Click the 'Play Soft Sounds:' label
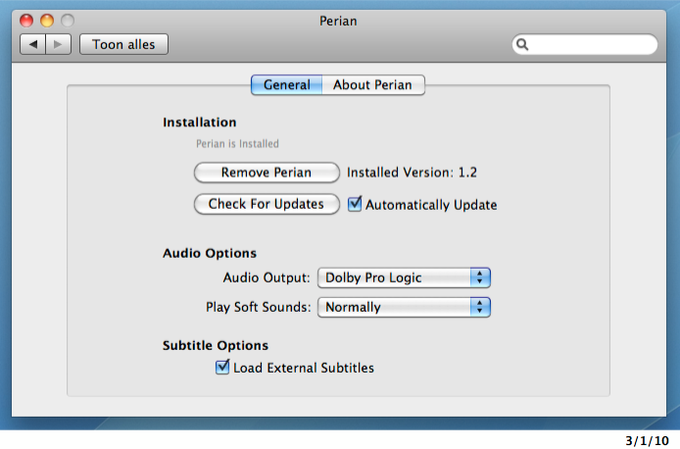 pos(258,307)
